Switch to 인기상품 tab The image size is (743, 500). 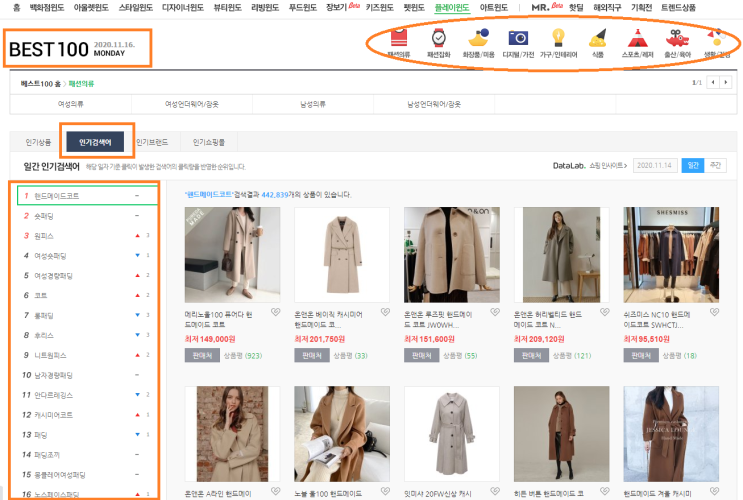(x=38, y=142)
